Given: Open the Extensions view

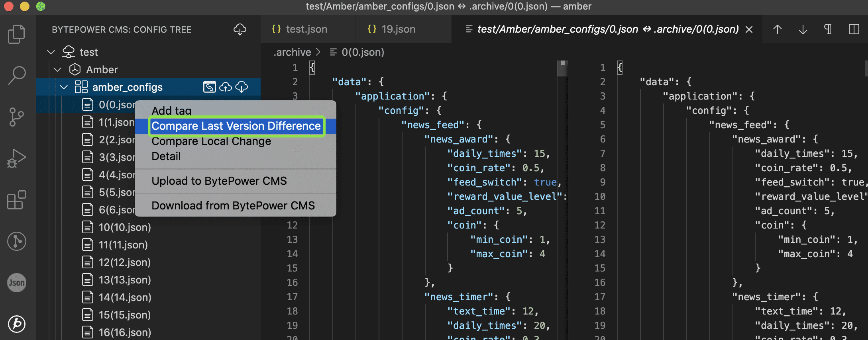Looking at the screenshot, I should tap(17, 200).
